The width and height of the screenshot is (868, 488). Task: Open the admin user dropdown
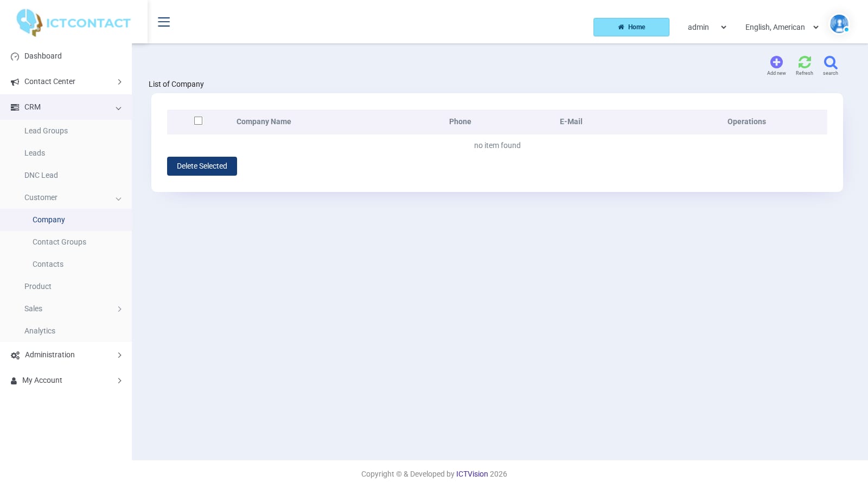pyautogui.click(x=707, y=27)
